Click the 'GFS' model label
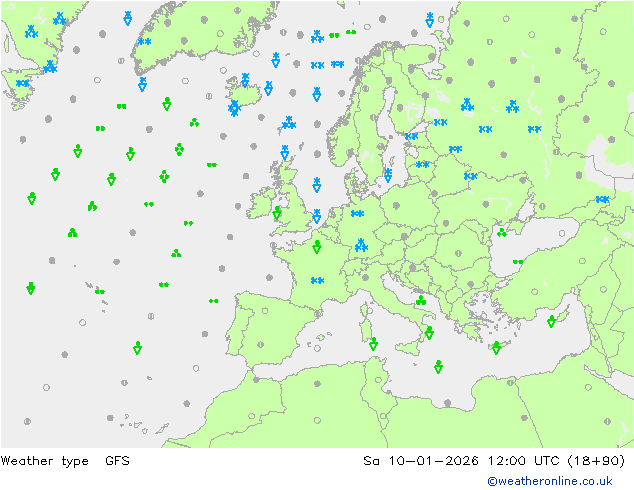The width and height of the screenshot is (634, 490). (x=117, y=460)
